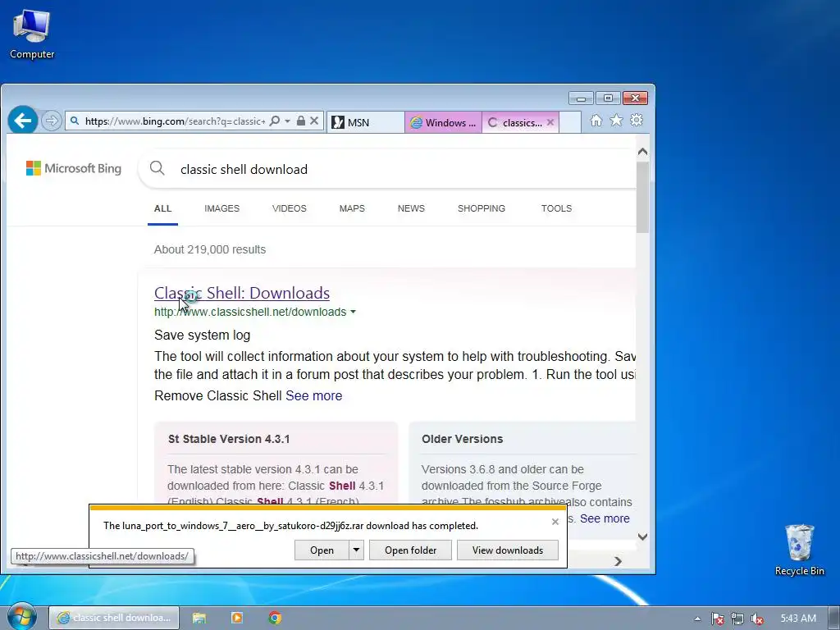The width and height of the screenshot is (840, 630).
Task: Click the 5:43 AM taskbar clock
Action: point(798,619)
